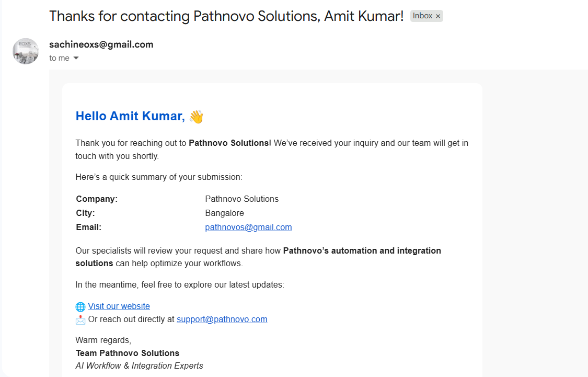Click the "Company:" label in the summary

click(97, 199)
